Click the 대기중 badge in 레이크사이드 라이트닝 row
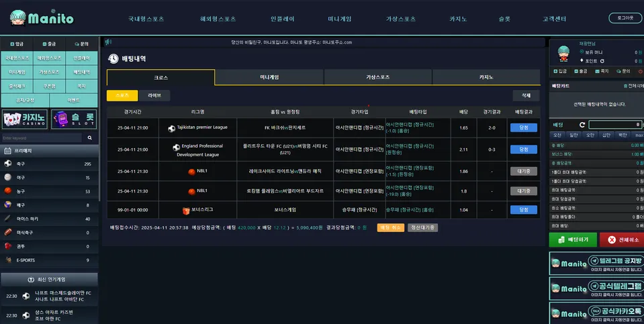This screenshot has height=324, width=644. (x=524, y=172)
